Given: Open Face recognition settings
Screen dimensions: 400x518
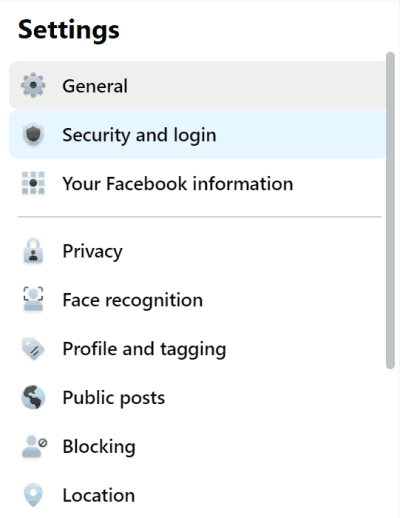Looking at the screenshot, I should pos(198,300).
